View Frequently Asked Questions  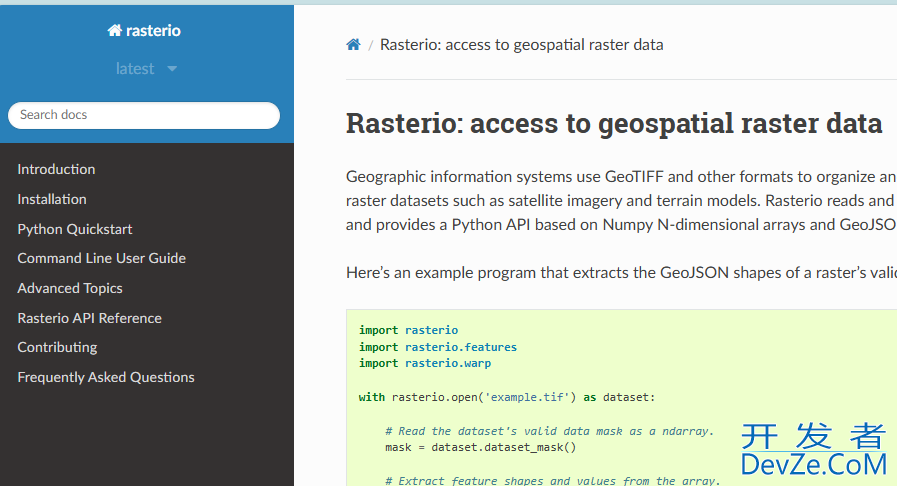click(106, 377)
